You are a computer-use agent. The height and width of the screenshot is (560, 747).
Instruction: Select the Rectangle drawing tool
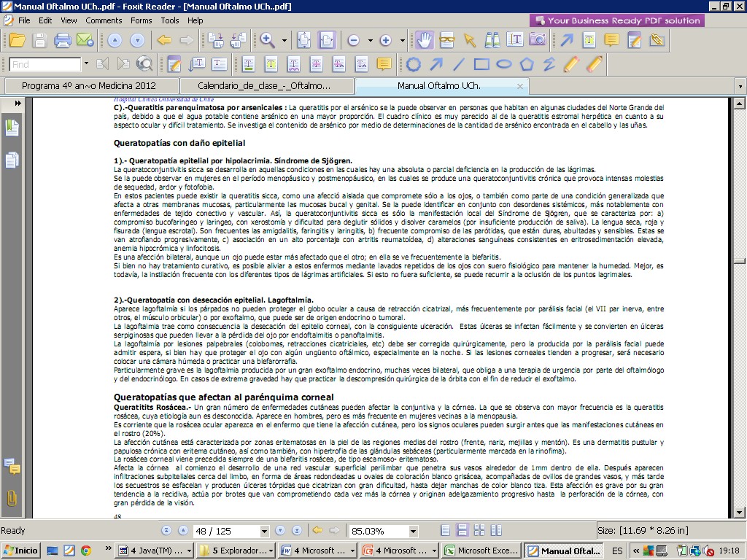[x=481, y=64]
